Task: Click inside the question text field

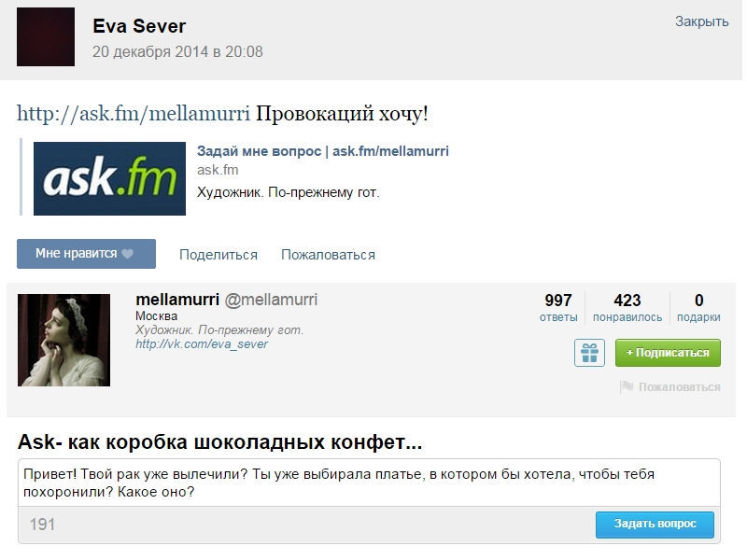Action: 369,483
